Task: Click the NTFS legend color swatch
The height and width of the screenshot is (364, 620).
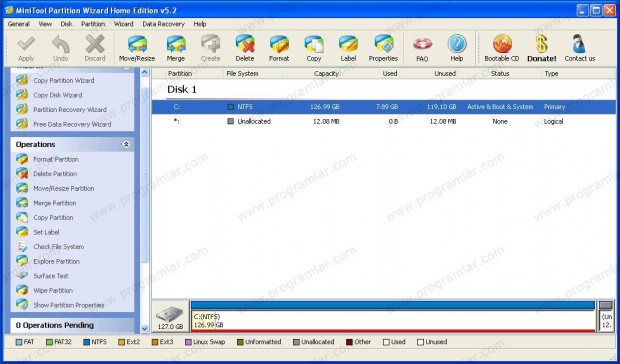Action: pyautogui.click(x=87, y=342)
